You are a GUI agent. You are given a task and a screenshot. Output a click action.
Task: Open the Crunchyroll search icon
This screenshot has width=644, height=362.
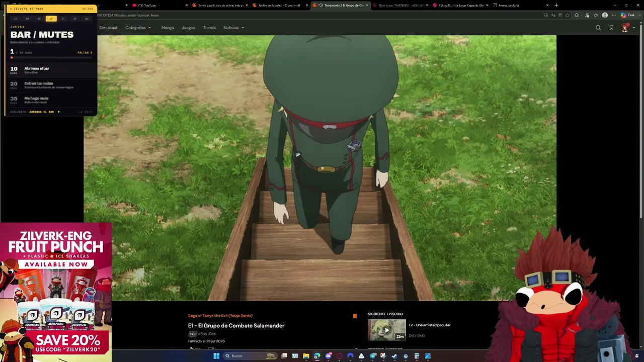click(x=598, y=28)
